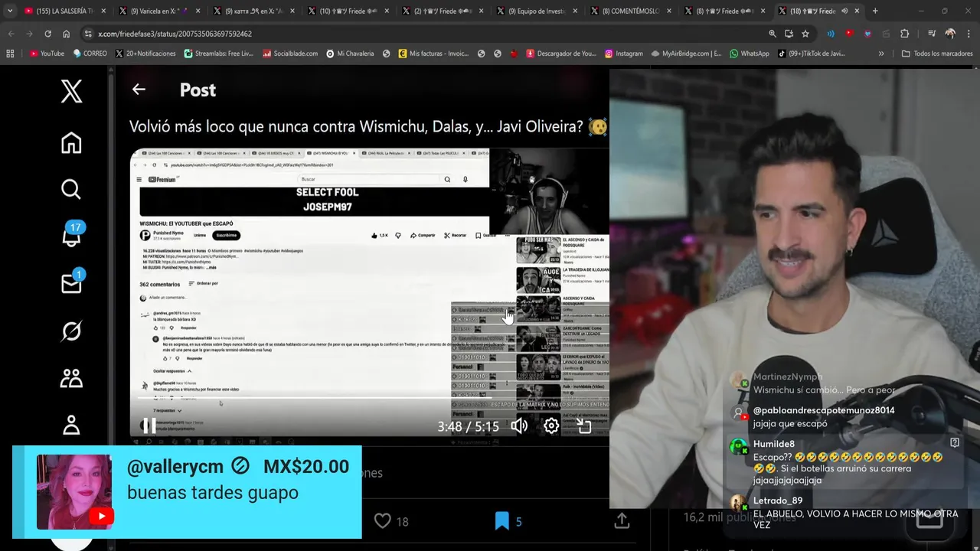Open Todos los marcadores folder
980x551 pixels.
point(937,54)
